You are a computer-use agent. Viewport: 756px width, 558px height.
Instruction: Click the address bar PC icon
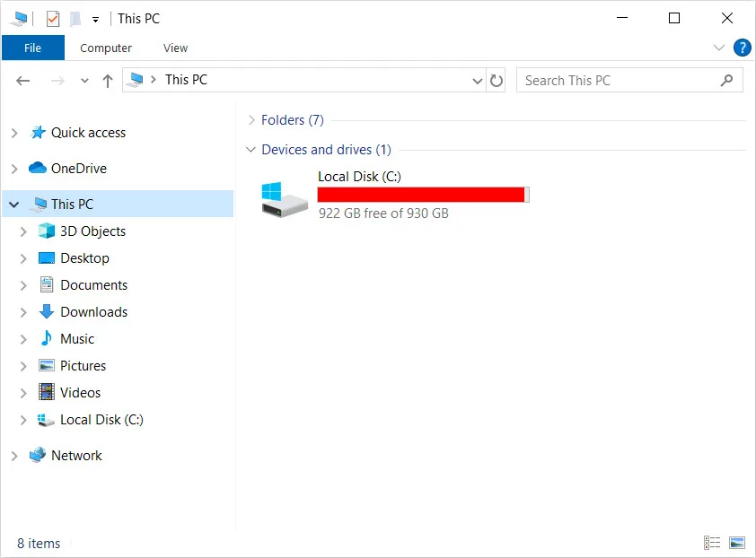click(136, 80)
